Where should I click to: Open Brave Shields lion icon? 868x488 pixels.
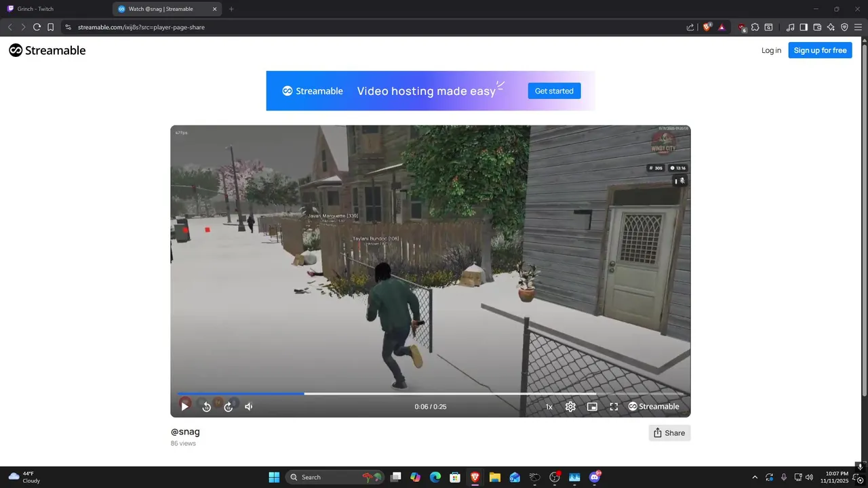(x=707, y=27)
